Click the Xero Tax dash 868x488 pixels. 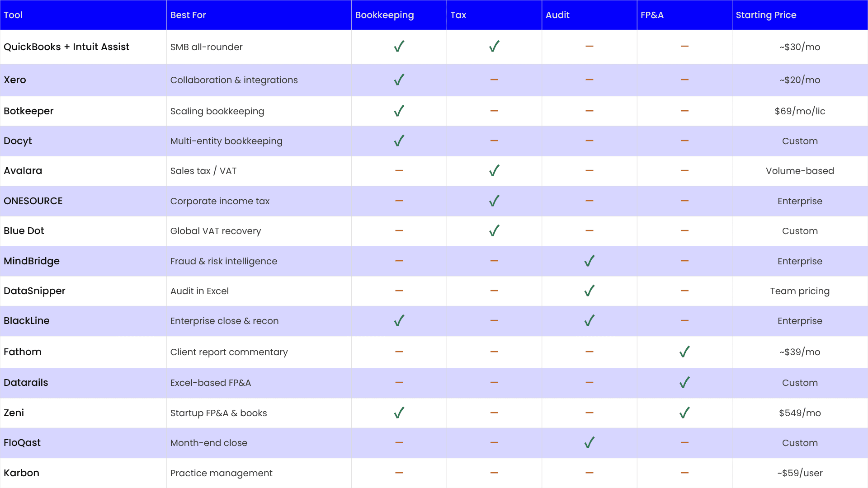(x=494, y=80)
